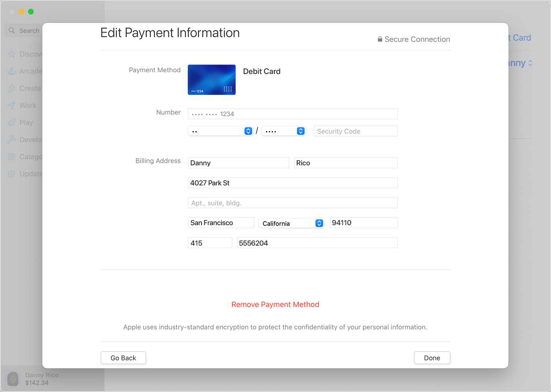
Task: Click the Go Back button
Action: tap(123, 358)
